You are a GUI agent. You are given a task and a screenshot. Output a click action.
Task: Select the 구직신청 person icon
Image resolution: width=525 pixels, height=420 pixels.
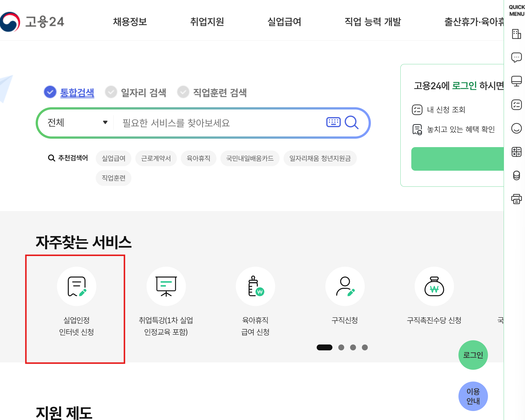click(x=345, y=286)
